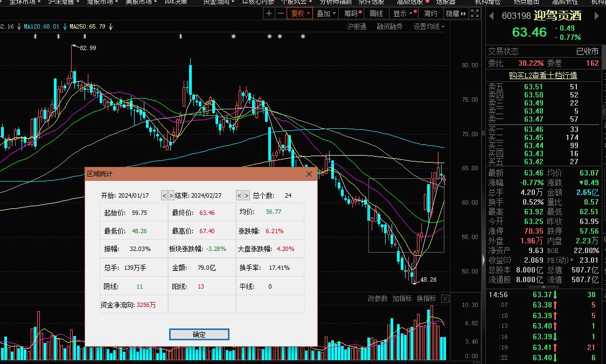Step start date backward in dialog
Image resolution: width=606 pixels, height=364 pixels.
(164, 195)
